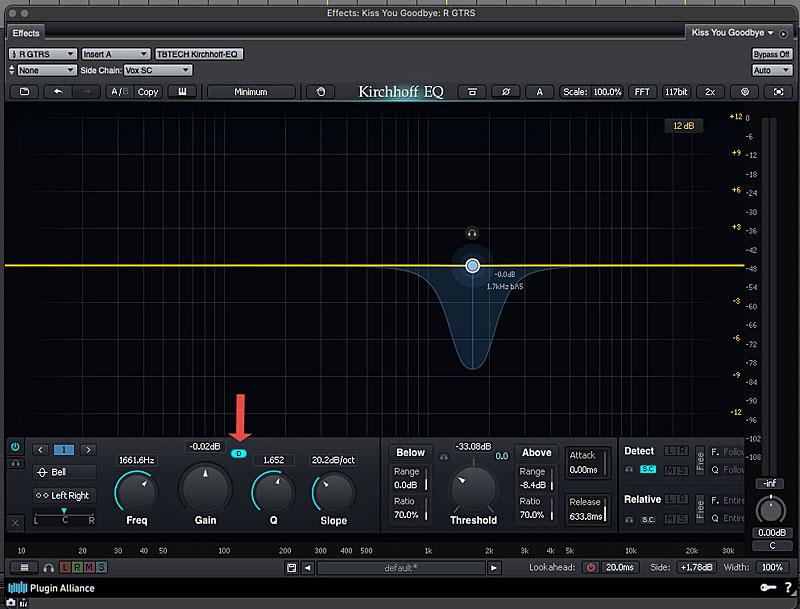Click the hand grab icon in toolbar
The height and width of the screenshot is (609, 800).
pos(320,92)
